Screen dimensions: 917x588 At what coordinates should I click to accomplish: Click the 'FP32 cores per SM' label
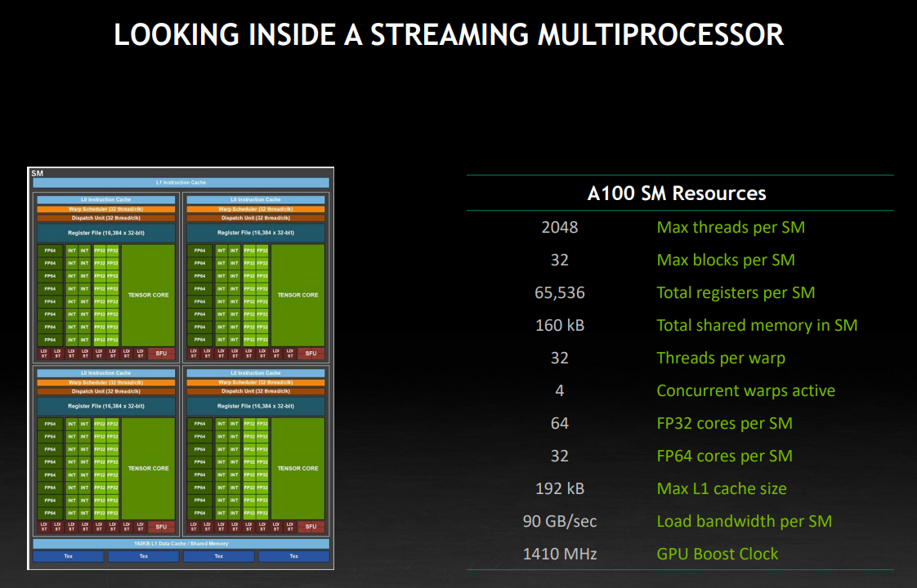[724, 423]
